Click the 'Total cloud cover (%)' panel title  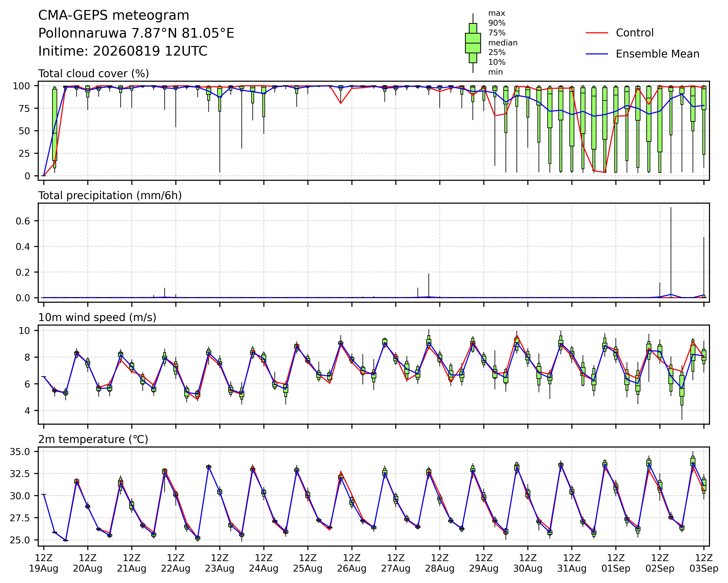[94, 74]
